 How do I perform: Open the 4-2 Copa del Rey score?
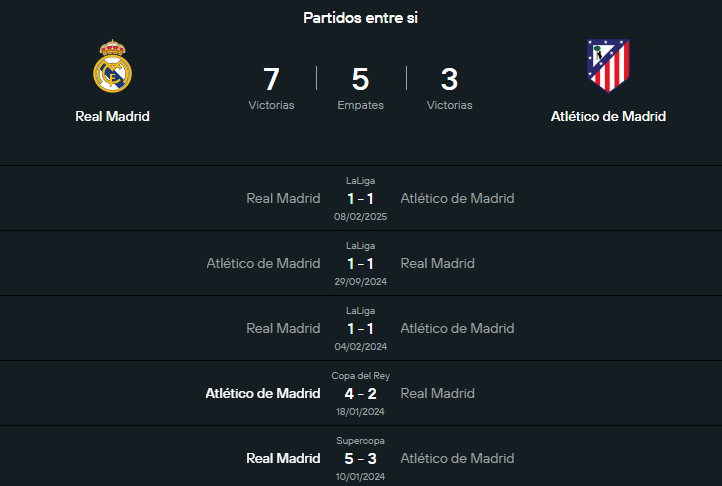point(360,393)
